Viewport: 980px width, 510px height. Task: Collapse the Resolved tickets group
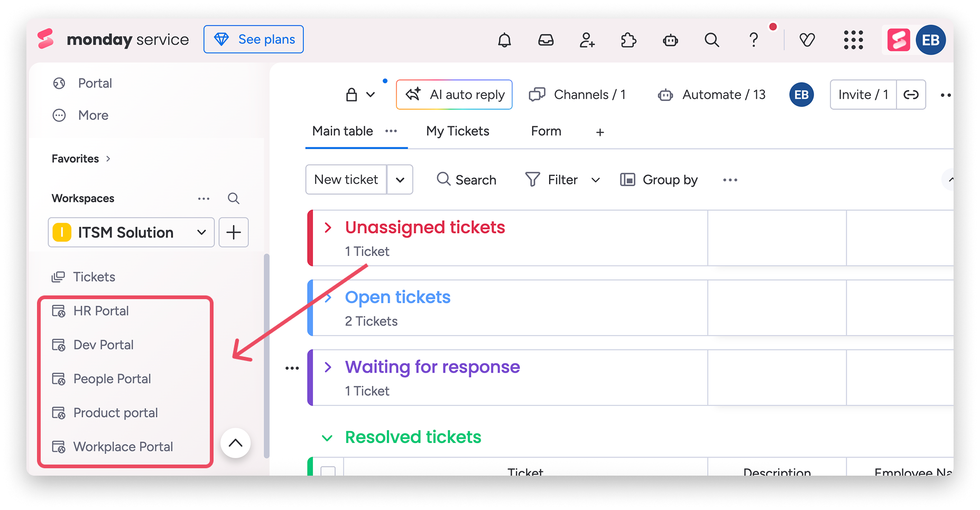point(327,438)
